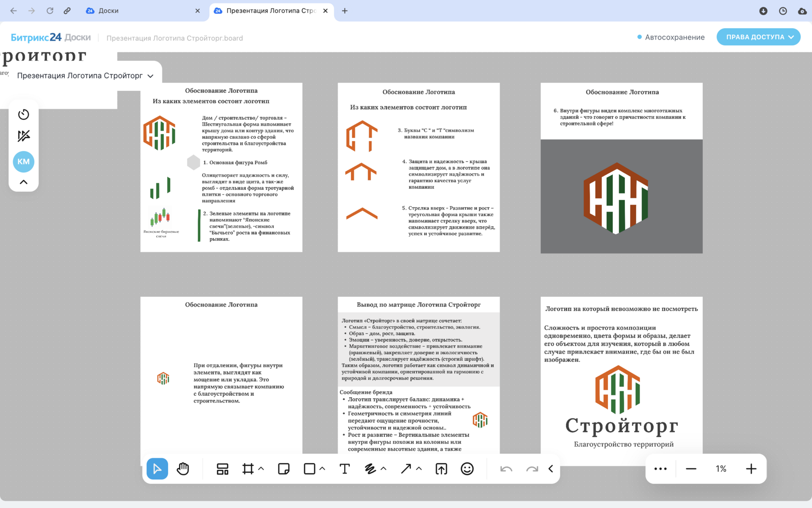Click the KM user avatar
Viewport: 812px width, 508px height.
coord(24,162)
